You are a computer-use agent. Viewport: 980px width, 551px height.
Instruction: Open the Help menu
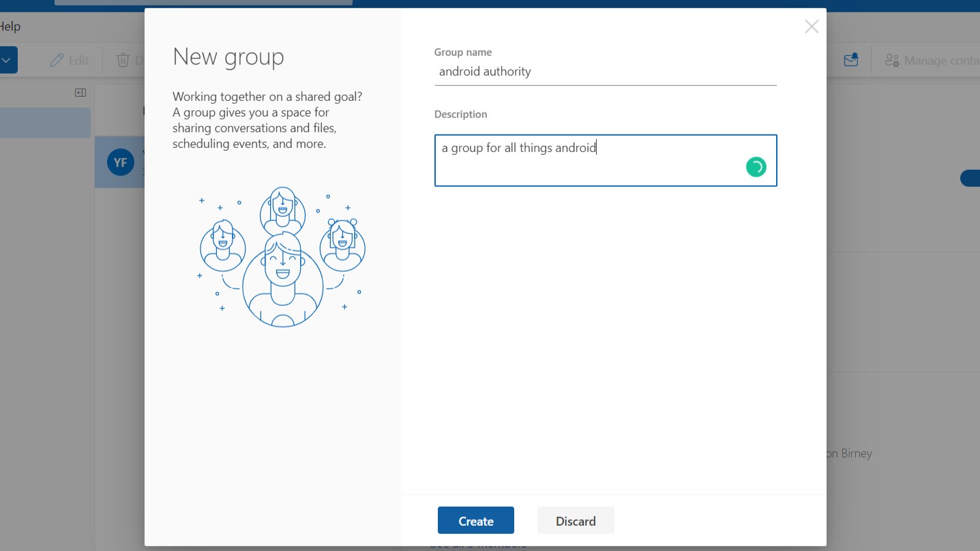point(10,27)
